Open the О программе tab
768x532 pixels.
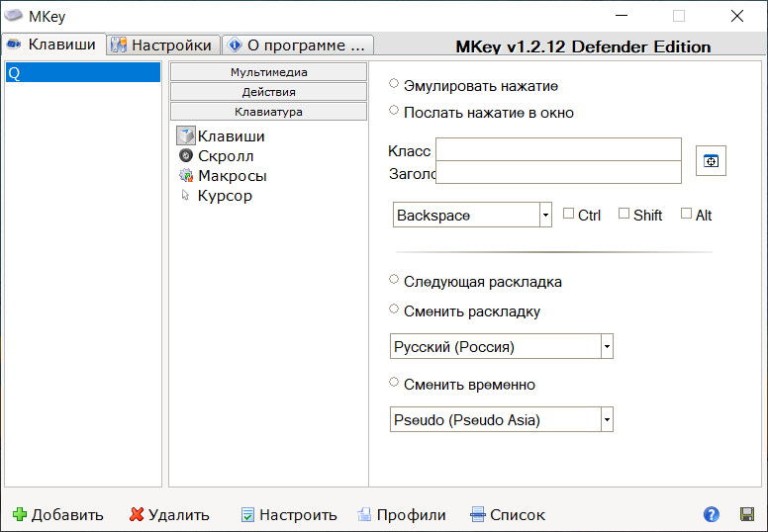pos(298,45)
